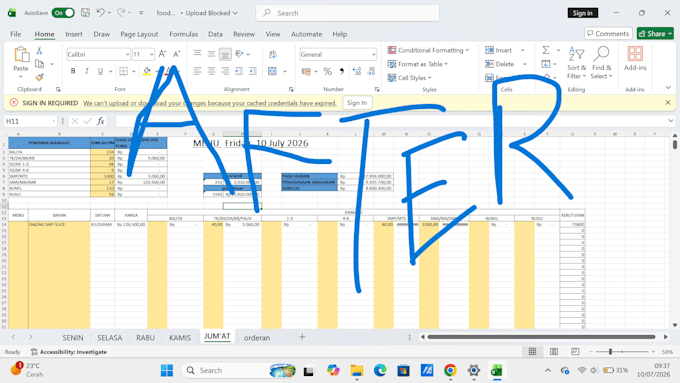Open the Calibri font name dropdown

click(127, 55)
